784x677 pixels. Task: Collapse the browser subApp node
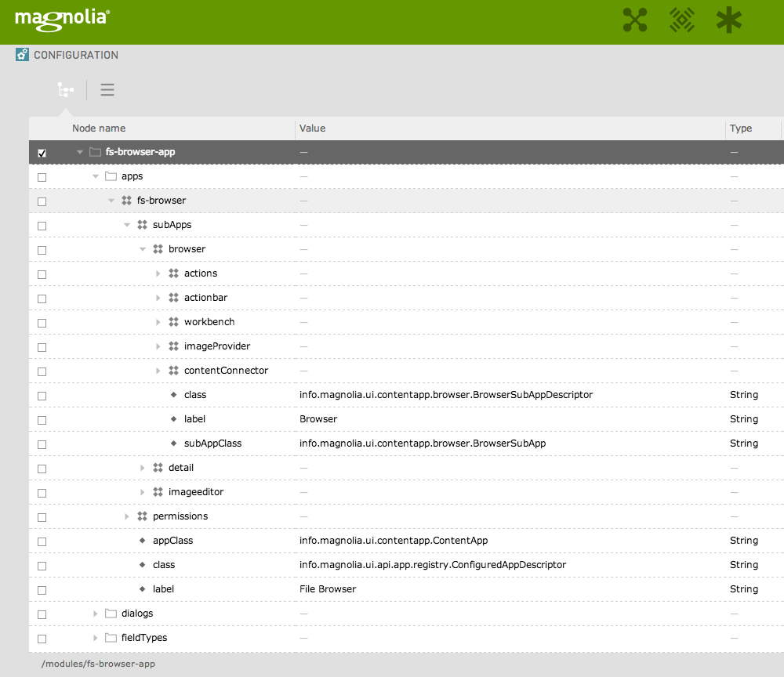tap(143, 248)
